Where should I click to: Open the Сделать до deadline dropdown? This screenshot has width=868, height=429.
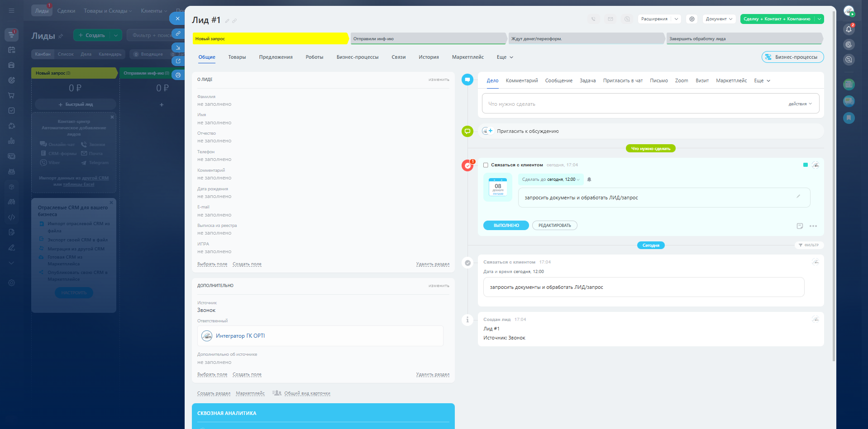[x=551, y=179]
